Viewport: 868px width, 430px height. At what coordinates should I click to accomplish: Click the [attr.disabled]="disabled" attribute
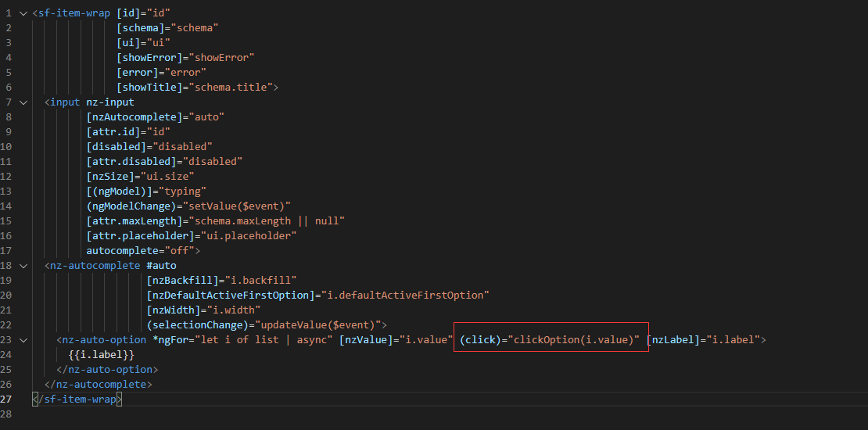pos(164,162)
